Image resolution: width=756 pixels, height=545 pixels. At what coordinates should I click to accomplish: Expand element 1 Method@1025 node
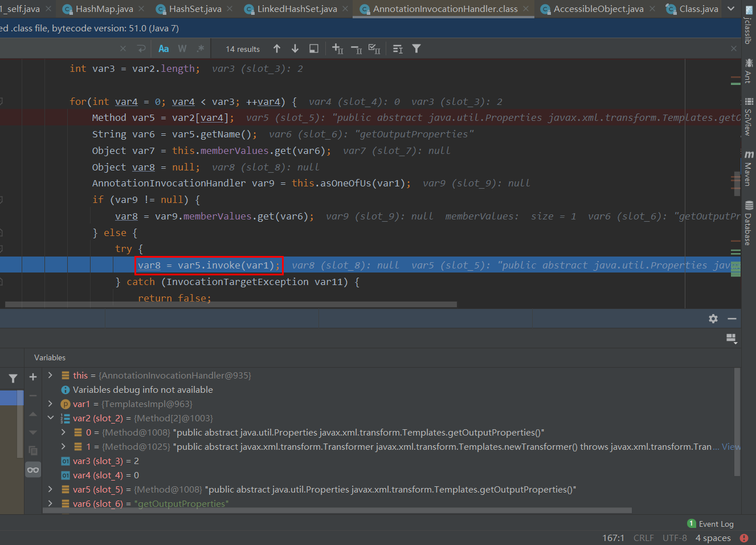pos(64,446)
